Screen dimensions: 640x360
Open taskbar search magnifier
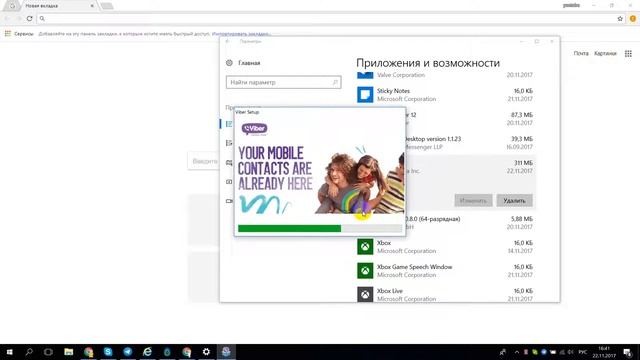click(29, 352)
